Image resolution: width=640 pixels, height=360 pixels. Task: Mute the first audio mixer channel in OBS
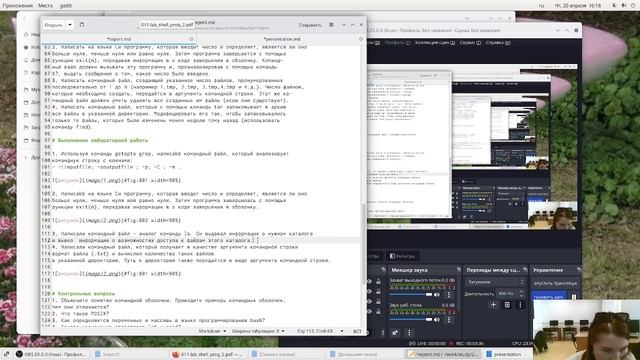click(x=437, y=294)
